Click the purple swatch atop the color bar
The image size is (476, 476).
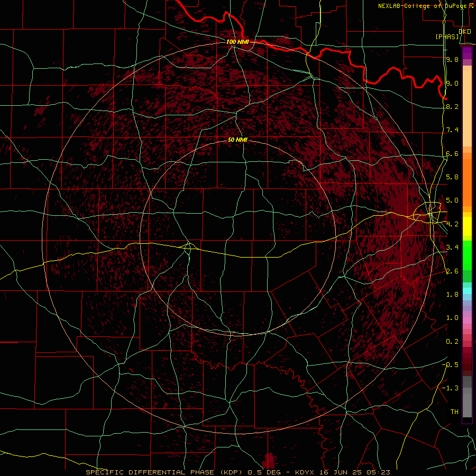[x=467, y=53]
